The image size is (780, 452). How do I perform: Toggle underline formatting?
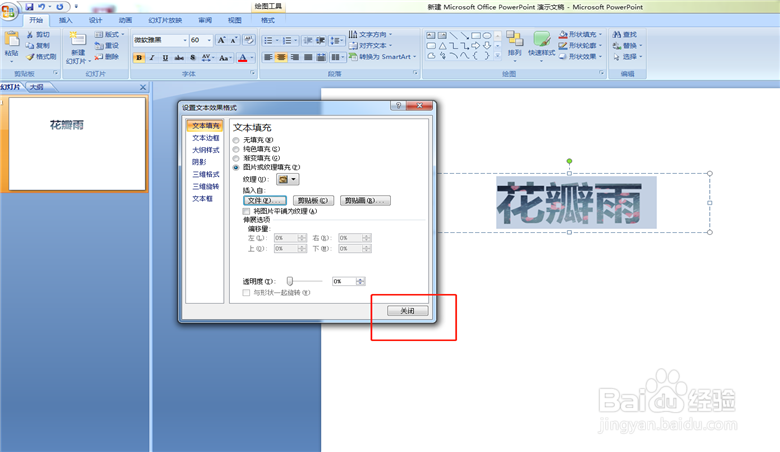(x=165, y=58)
